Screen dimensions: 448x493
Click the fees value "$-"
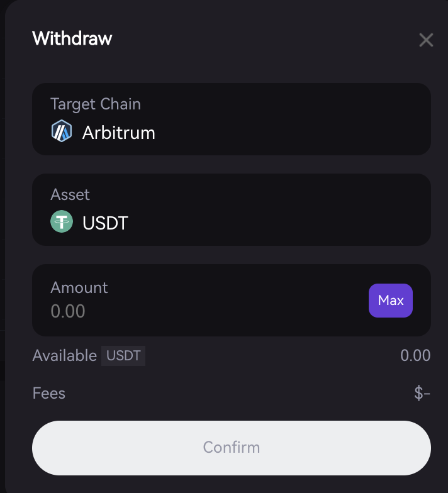point(422,394)
